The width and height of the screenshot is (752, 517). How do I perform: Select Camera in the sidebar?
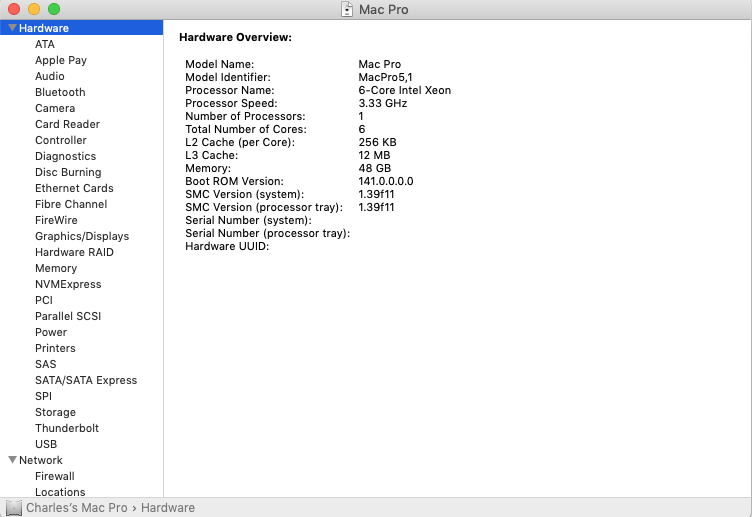tap(55, 108)
